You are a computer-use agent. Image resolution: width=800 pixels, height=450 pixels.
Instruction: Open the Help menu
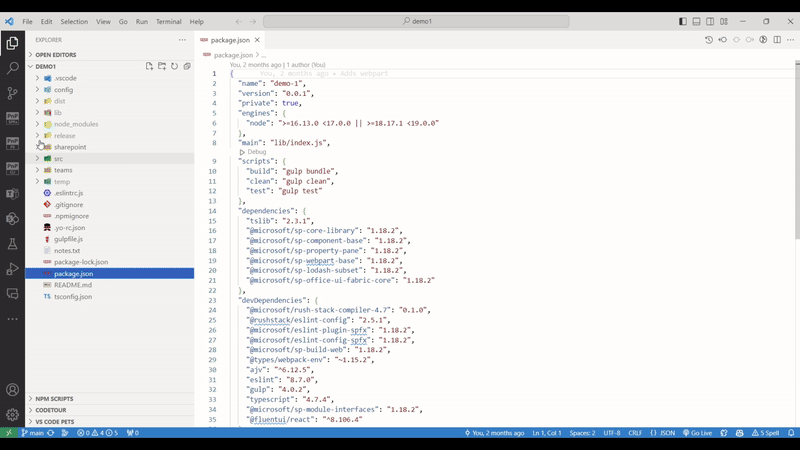coord(196,21)
